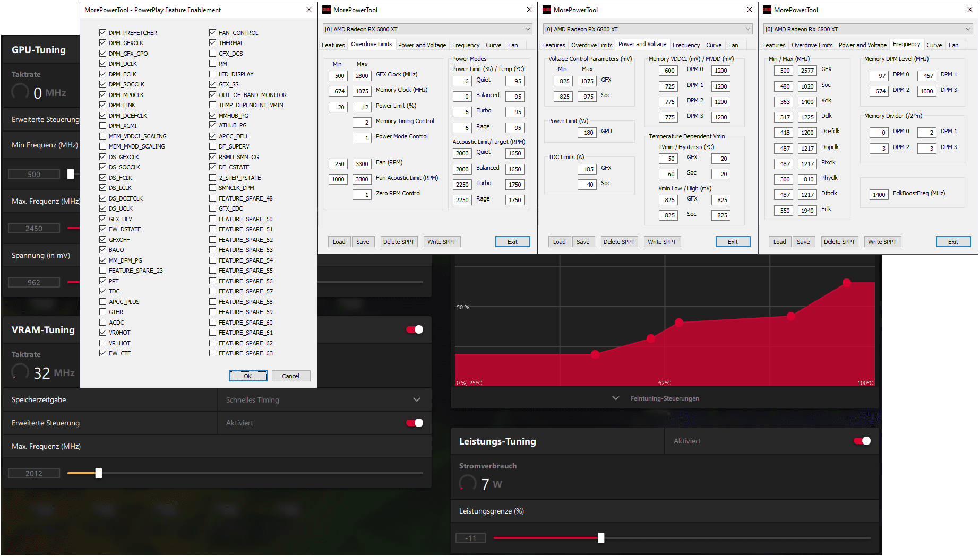The width and height of the screenshot is (980, 557).
Task: Check the TEMP_DEPENDENT_VMIN option
Action: tap(212, 105)
